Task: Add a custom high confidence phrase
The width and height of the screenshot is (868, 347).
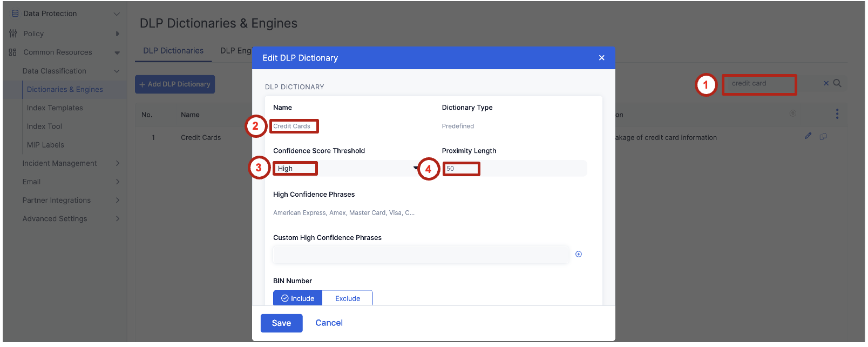Action: click(579, 254)
